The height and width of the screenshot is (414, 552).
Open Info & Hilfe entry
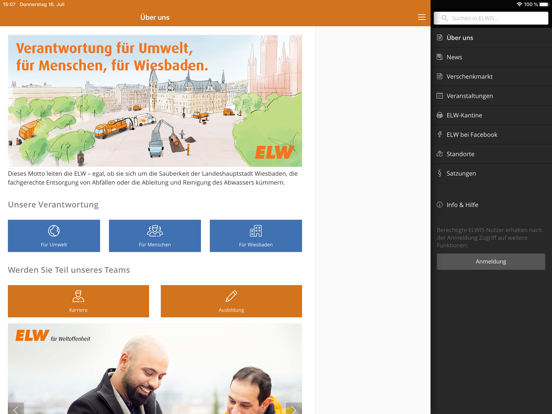[x=491, y=205]
